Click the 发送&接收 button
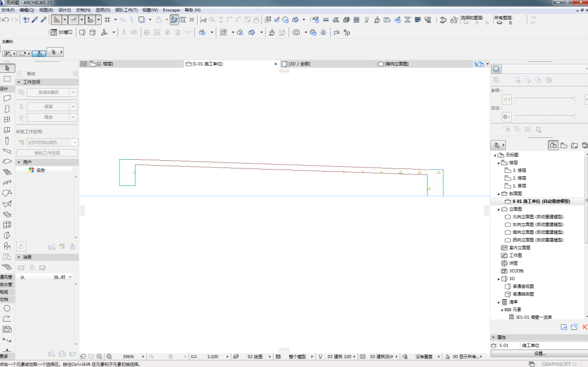Viewport: 588px width, 367px height. pos(48,92)
